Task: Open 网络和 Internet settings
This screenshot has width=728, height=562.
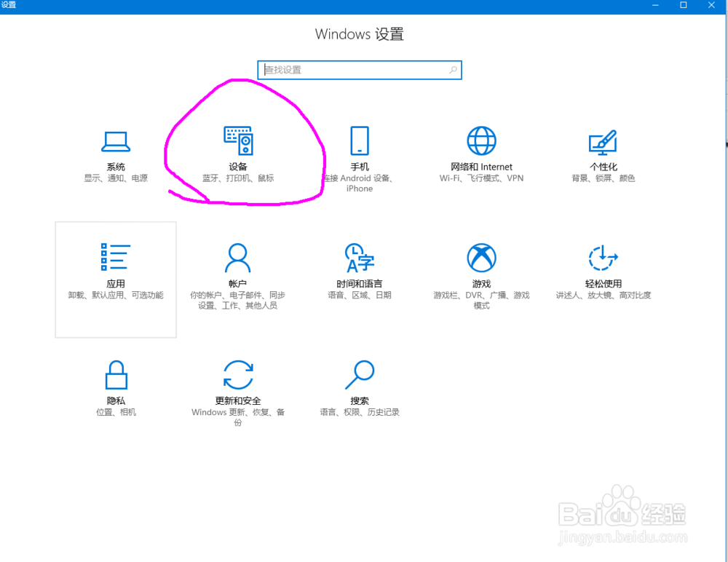Action: coord(481,153)
